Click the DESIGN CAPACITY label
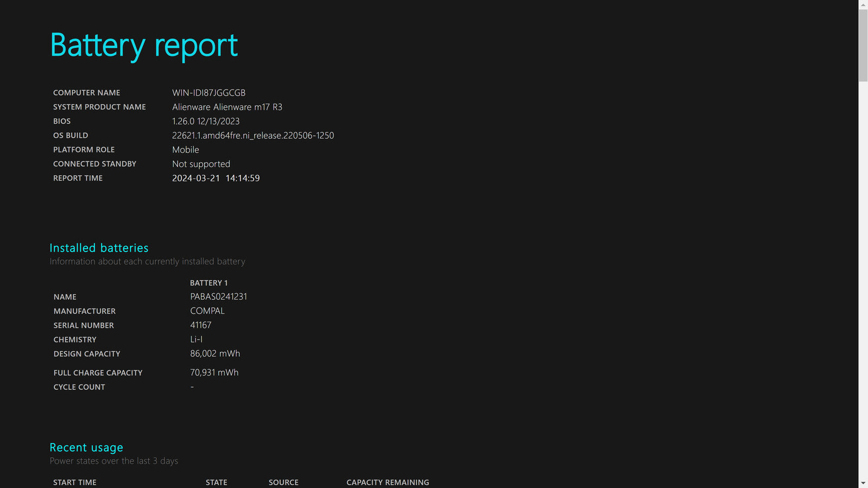868x488 pixels. point(87,354)
